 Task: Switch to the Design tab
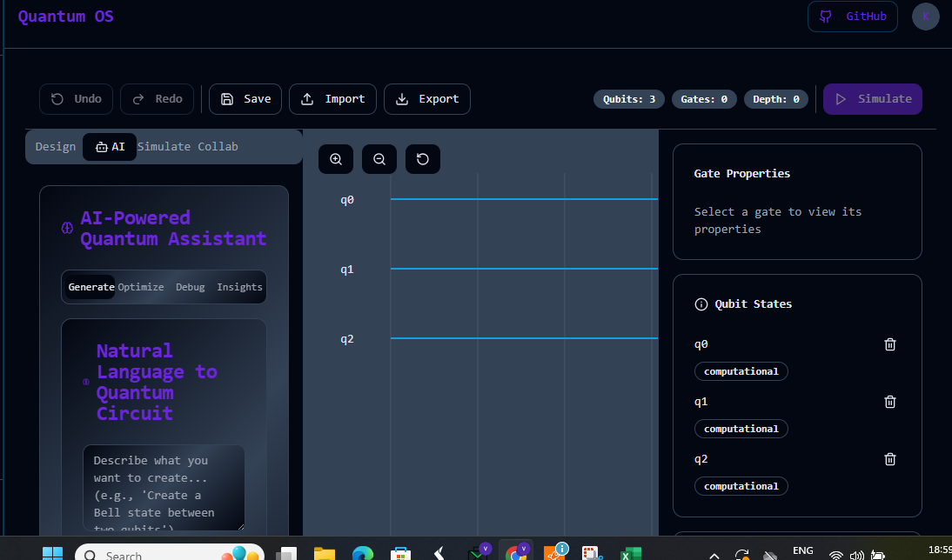point(56,147)
